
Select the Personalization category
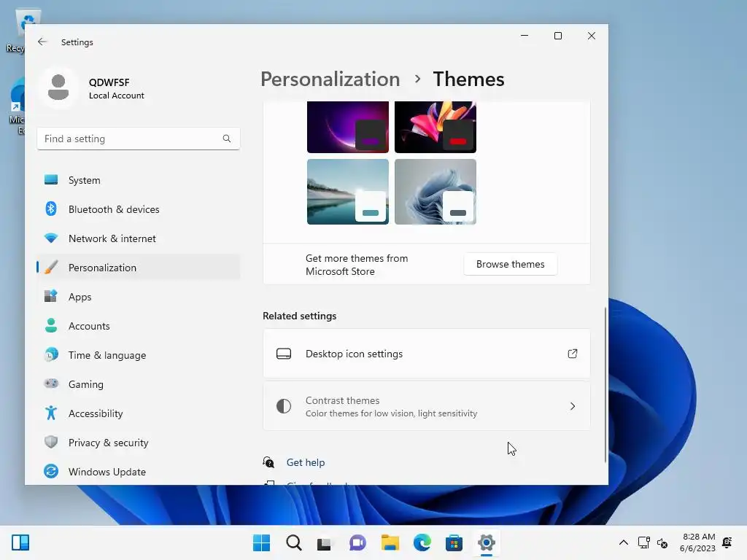[139, 267]
